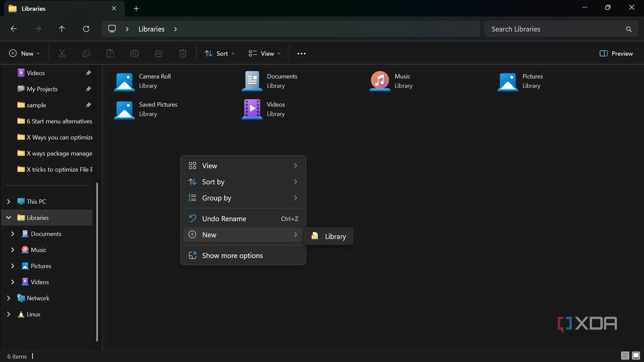Select the Camera Roll library icon
Viewport: 644px width, 362px height.
click(125, 81)
